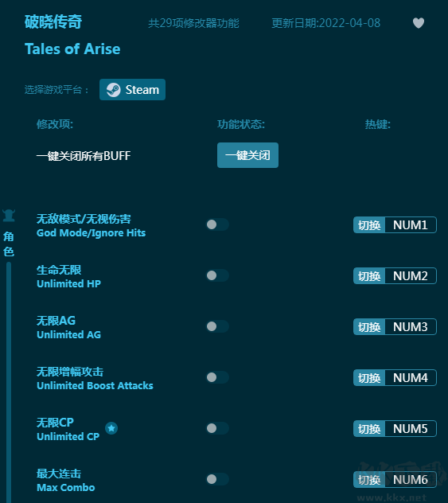Image resolution: width=448 pixels, height=503 pixels.
Task: Turn on Unlimited AG switch
Action: coord(217,326)
